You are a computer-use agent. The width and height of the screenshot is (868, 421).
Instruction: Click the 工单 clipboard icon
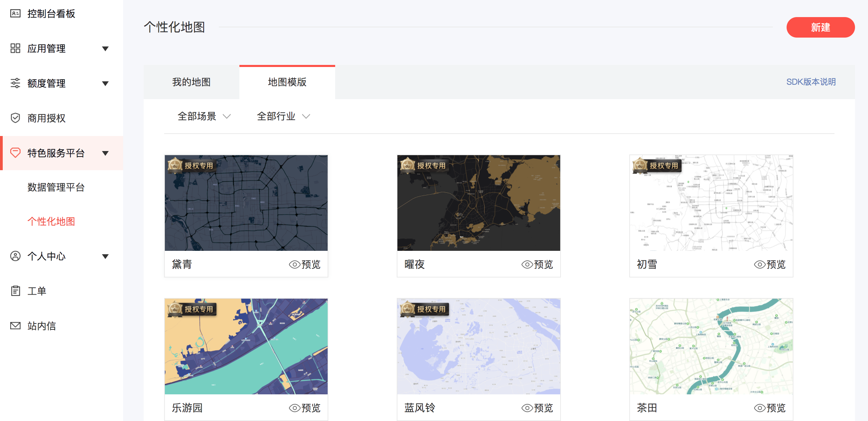[15, 291]
